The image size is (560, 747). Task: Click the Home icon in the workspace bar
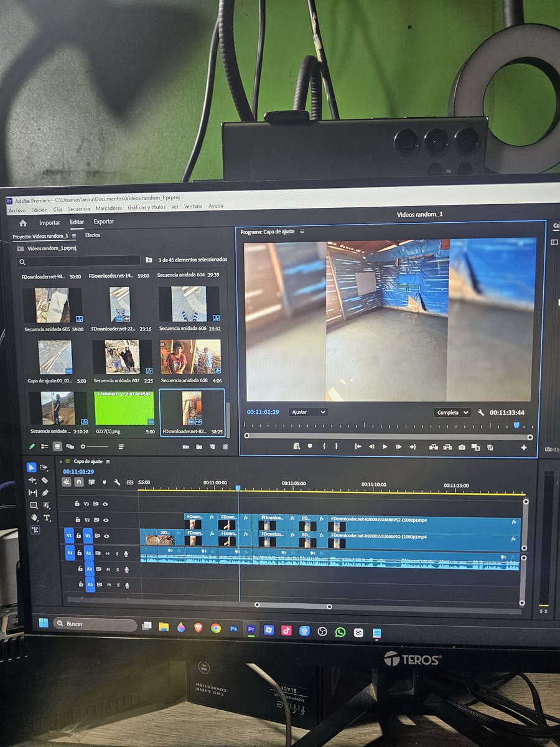point(23,222)
